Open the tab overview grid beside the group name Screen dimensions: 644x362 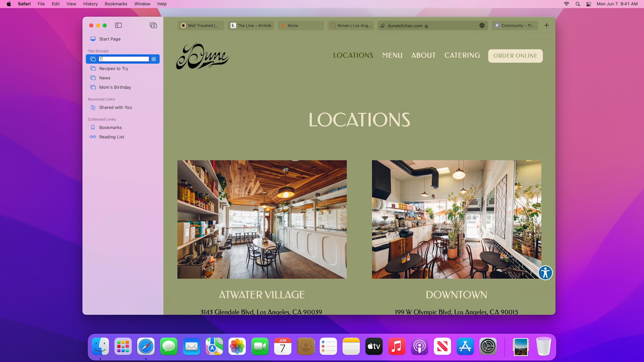pyautogui.click(x=154, y=59)
